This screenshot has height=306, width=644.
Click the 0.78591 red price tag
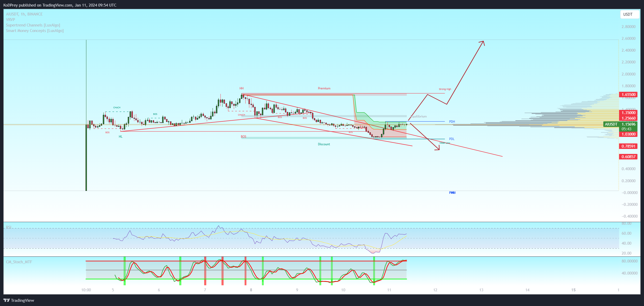point(629,146)
